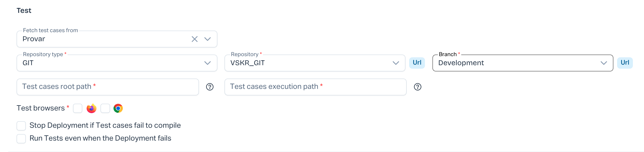This screenshot has width=644, height=152.
Task: Check Stop Deployment if Test cases fail to compile
Action: tap(21, 126)
